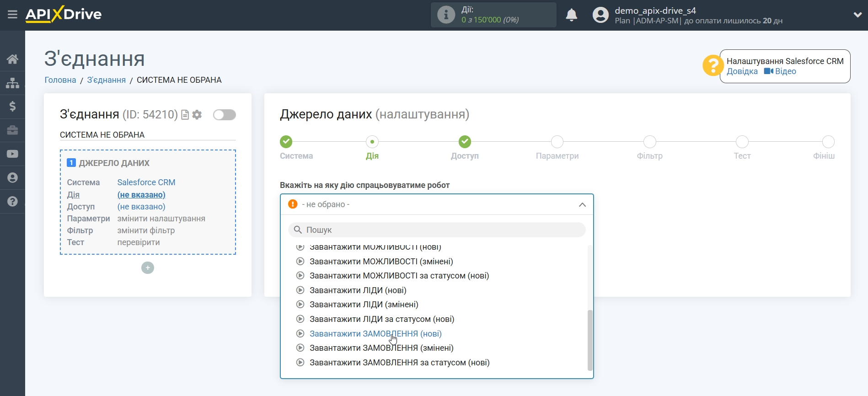Toggle the connection enable switch
Screen dimensions: 868x396
point(225,115)
